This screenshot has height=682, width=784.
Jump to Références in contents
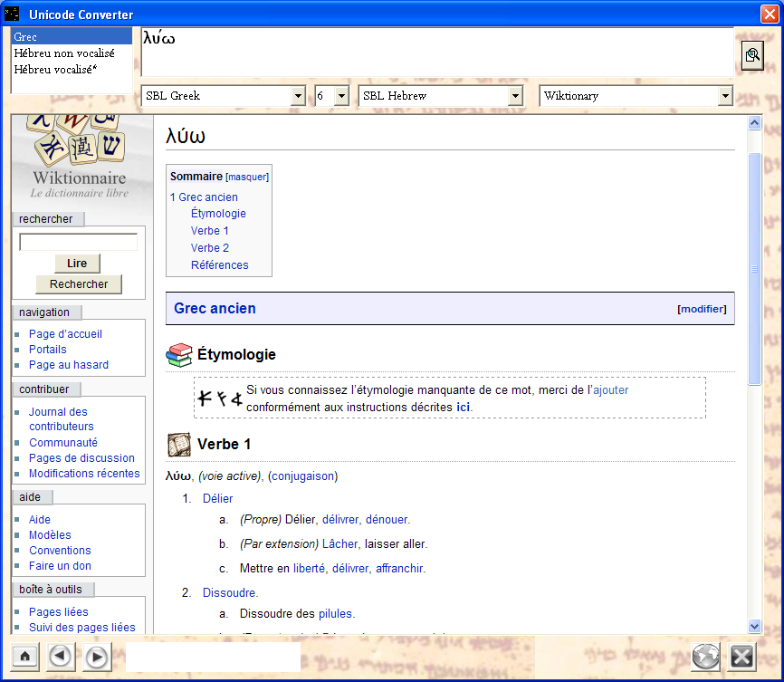click(x=219, y=264)
